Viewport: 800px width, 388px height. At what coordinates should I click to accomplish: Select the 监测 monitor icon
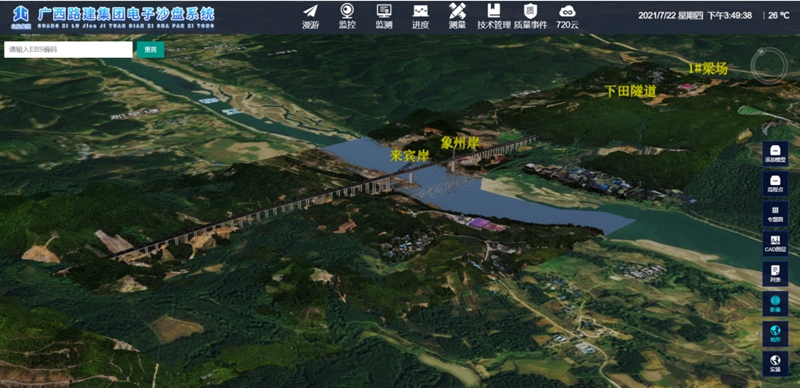pyautogui.click(x=384, y=16)
